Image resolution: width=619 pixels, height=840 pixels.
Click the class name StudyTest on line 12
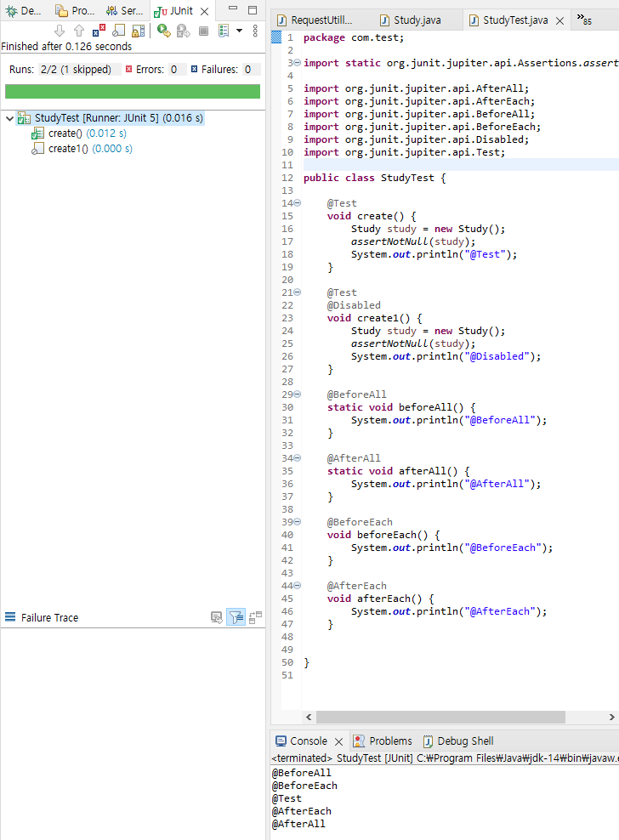coord(407,178)
